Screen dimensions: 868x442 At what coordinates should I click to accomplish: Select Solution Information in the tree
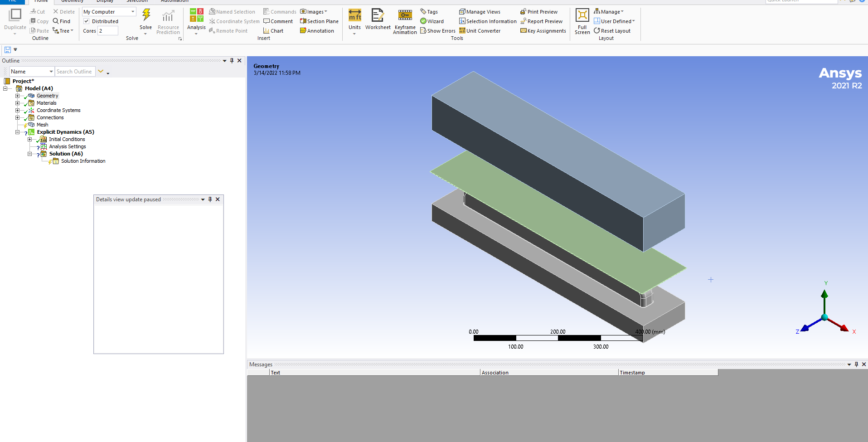[83, 161]
